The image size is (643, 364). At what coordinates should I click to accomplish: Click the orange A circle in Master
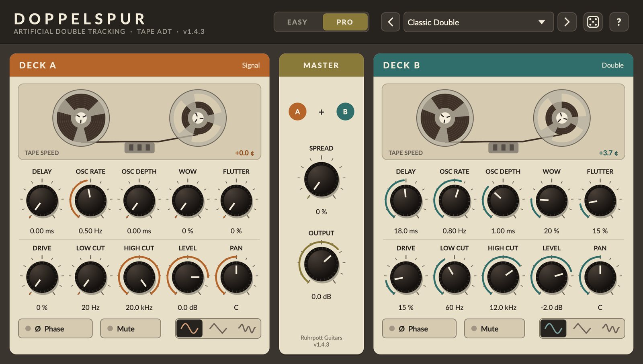point(297,112)
